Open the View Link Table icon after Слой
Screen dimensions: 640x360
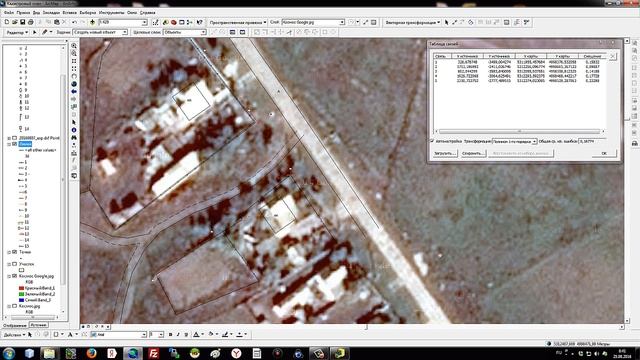373,22
